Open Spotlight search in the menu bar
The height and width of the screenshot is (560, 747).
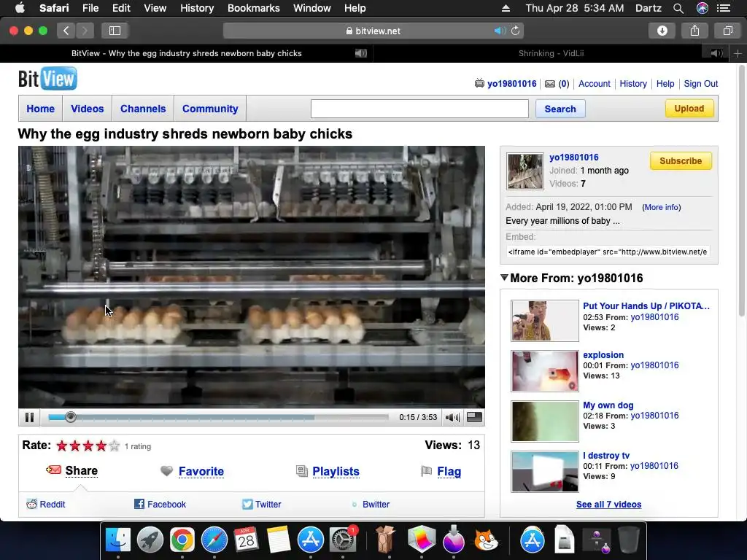(678, 8)
